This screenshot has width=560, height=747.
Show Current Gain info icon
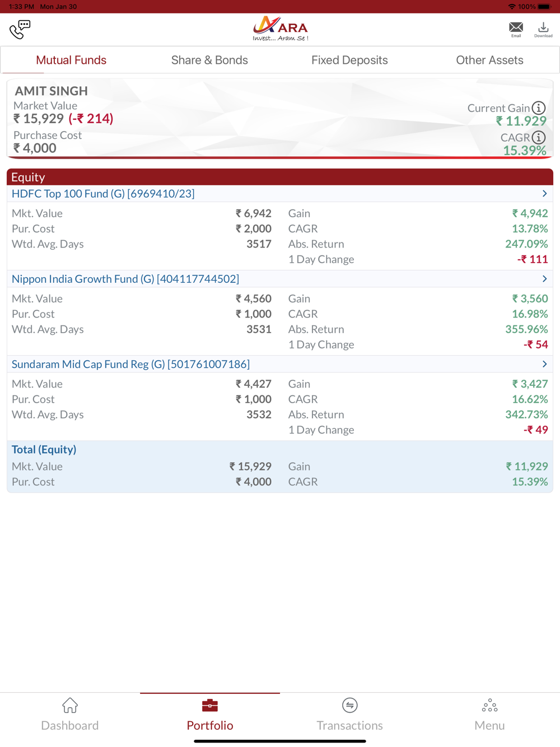(539, 108)
